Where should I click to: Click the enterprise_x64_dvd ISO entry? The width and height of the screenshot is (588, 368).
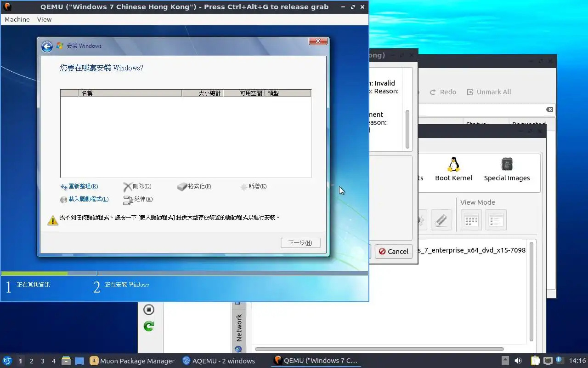click(473, 250)
